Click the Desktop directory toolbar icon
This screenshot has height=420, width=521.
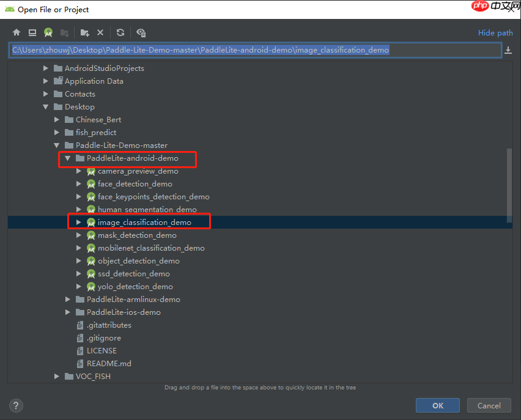[32, 32]
